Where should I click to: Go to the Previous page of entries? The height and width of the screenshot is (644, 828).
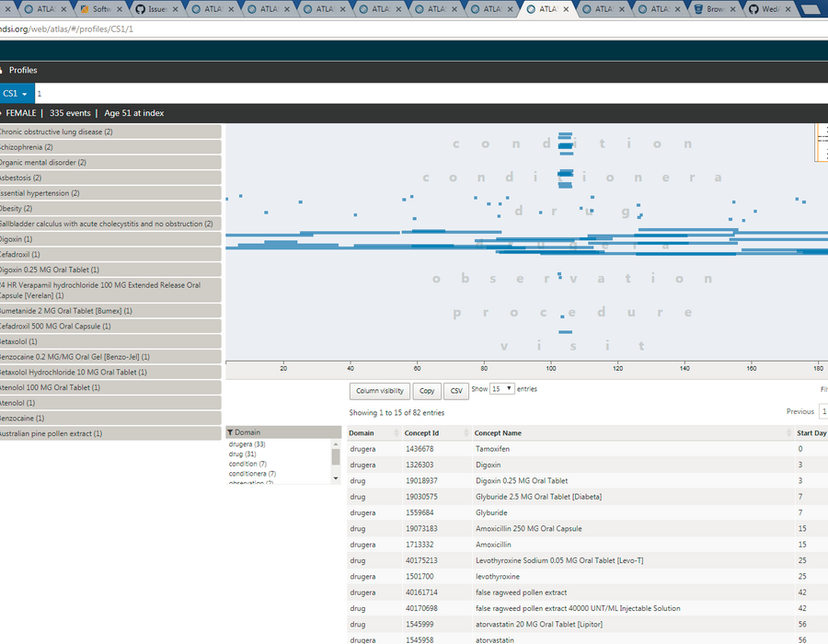coord(800,412)
